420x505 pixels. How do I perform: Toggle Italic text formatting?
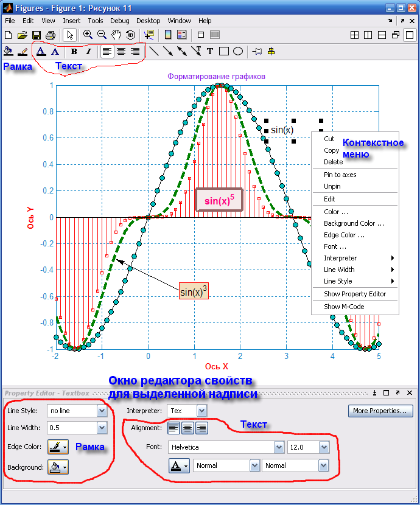click(x=88, y=52)
